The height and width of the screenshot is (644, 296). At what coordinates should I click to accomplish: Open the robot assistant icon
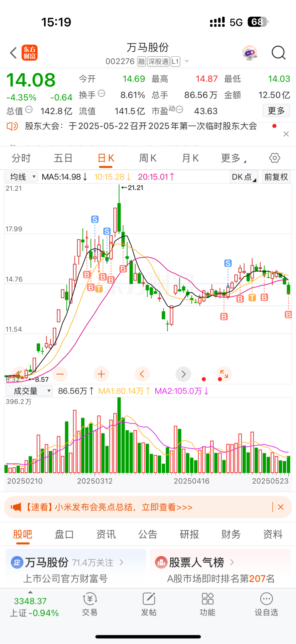coord(250,53)
